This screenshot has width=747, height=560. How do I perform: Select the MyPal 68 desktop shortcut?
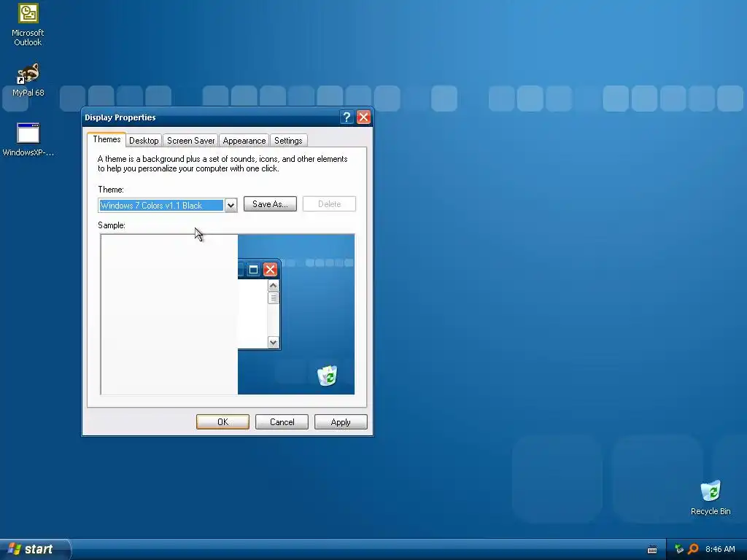[28, 79]
